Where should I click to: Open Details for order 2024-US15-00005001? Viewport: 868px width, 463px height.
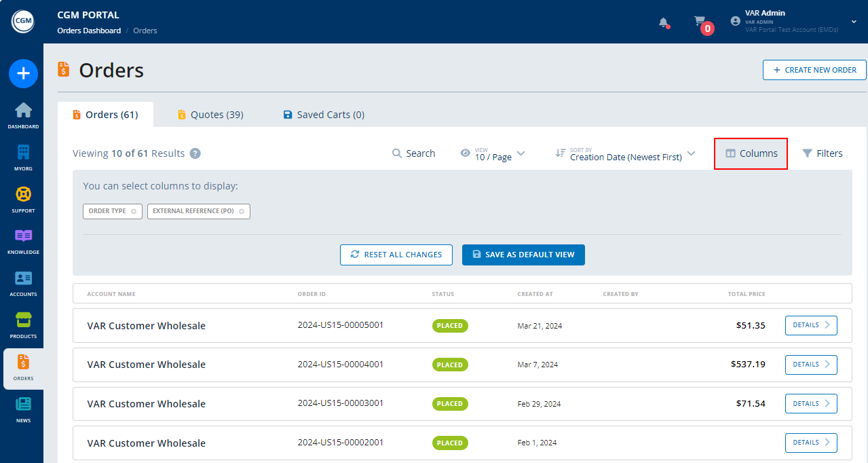pyautogui.click(x=811, y=325)
